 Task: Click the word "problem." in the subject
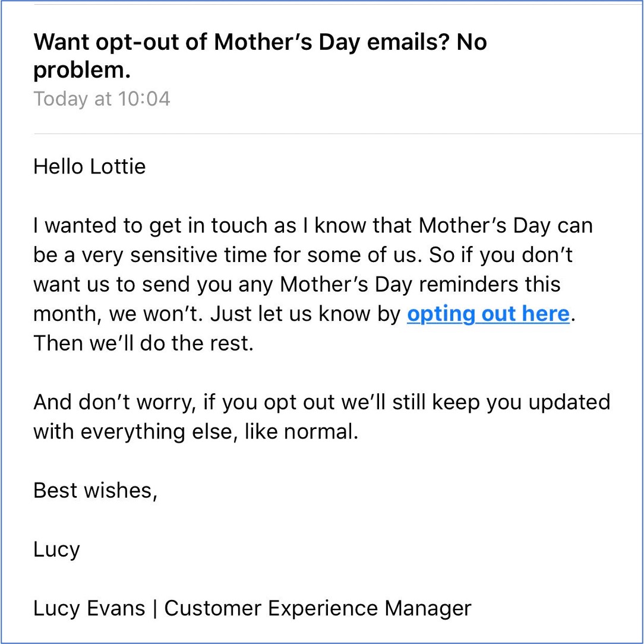pos(81,71)
